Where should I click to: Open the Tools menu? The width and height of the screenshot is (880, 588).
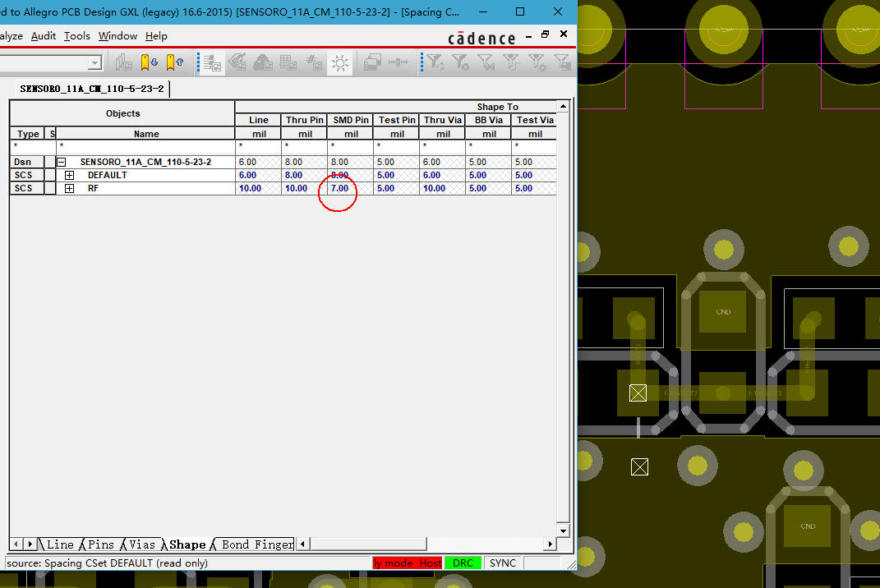tap(77, 36)
